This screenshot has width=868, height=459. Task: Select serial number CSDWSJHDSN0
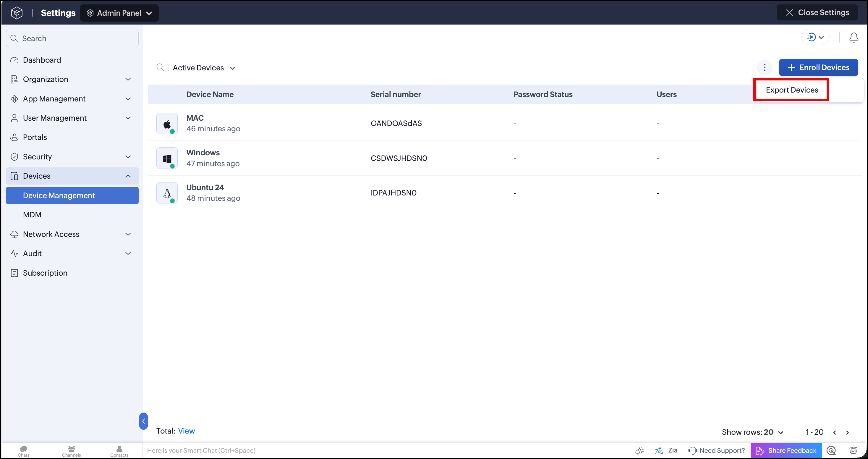tap(399, 158)
